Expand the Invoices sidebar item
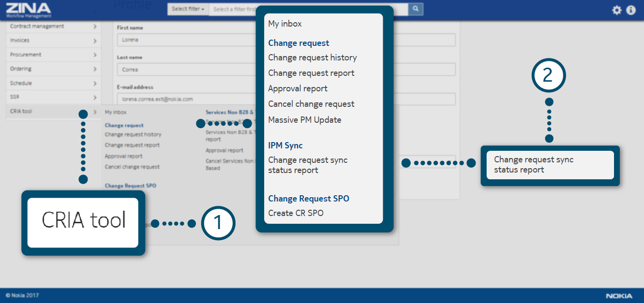Image resolution: width=644 pixels, height=303 pixels. tap(53, 41)
